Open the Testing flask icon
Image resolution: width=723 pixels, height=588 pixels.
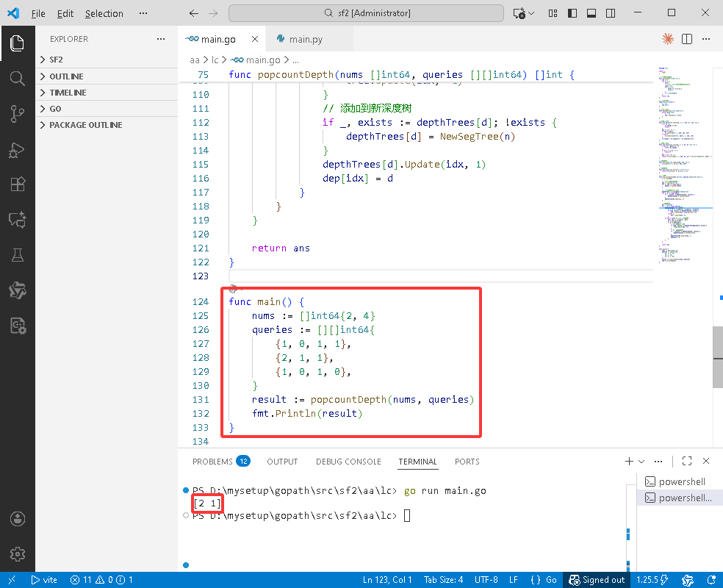pyautogui.click(x=17, y=255)
